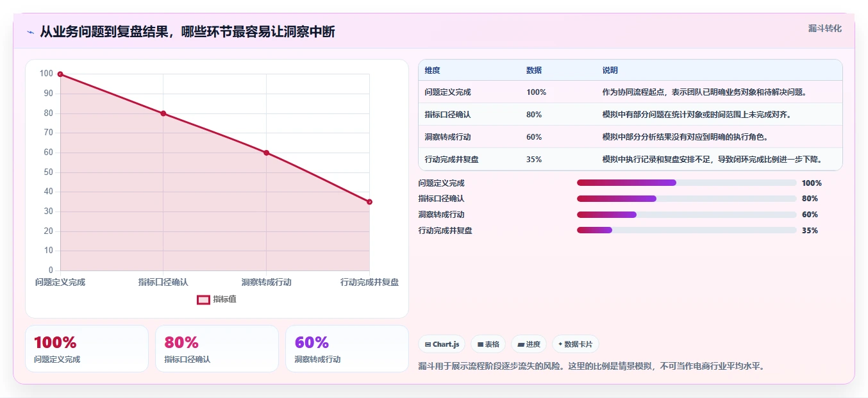The height and width of the screenshot is (398, 868).
Task: Click the lightning icon beside the title
Action: pos(30,32)
